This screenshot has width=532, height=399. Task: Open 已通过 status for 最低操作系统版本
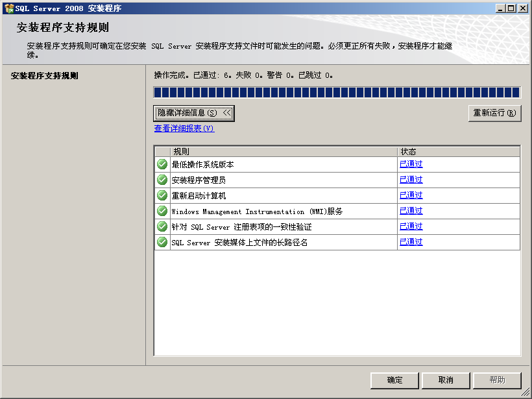[x=411, y=164]
